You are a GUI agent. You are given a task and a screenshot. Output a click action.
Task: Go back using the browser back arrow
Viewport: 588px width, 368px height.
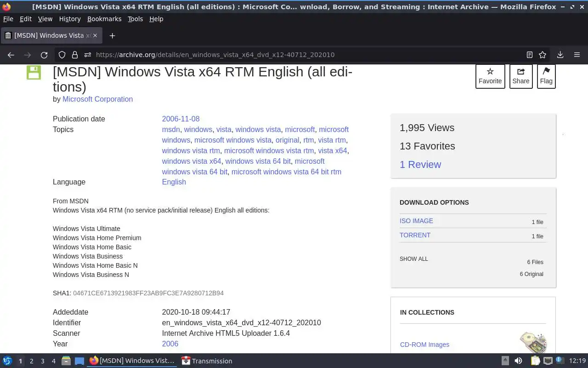[11, 55]
